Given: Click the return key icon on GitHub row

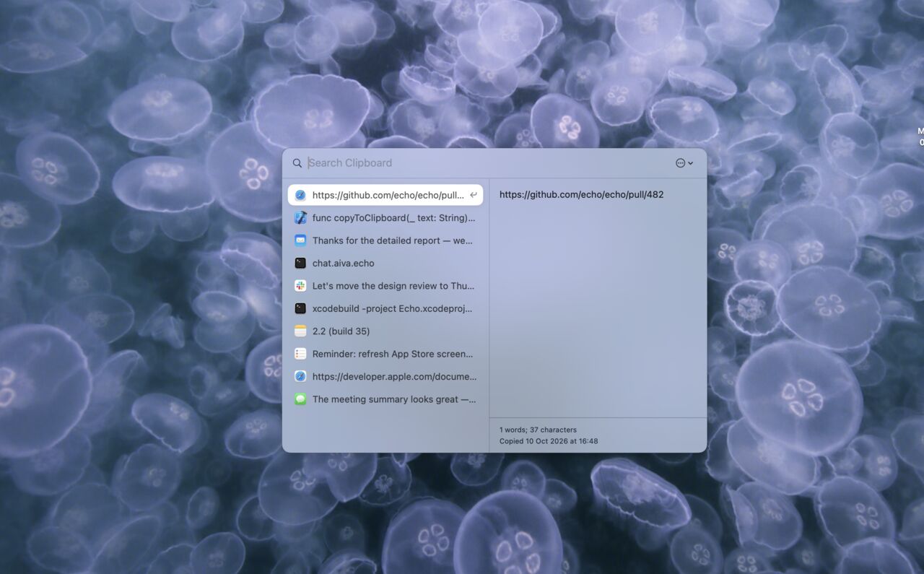Looking at the screenshot, I should tap(474, 195).
